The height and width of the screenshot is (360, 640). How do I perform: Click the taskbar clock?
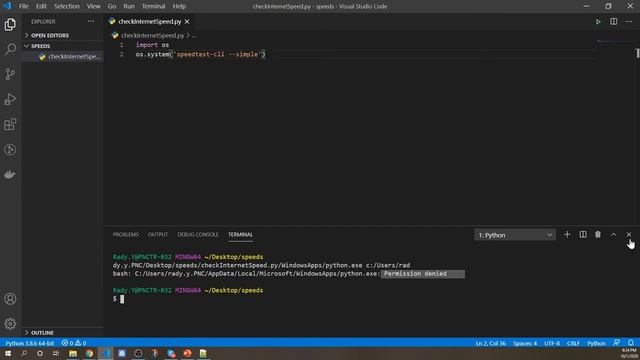[628, 353]
